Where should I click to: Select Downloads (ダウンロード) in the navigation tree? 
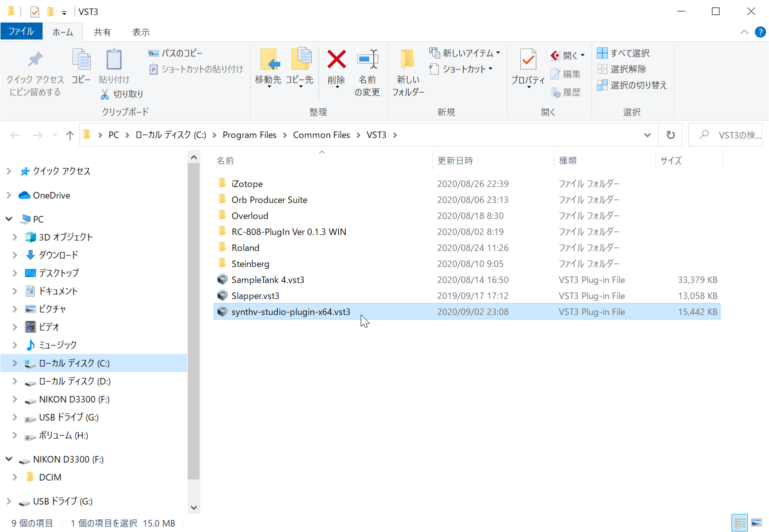pos(59,255)
